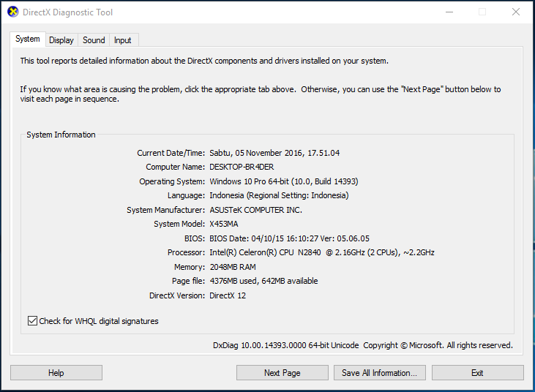Click the 'If you know what area' paragraph
The width and height of the screenshot is (535, 392).
(261, 94)
